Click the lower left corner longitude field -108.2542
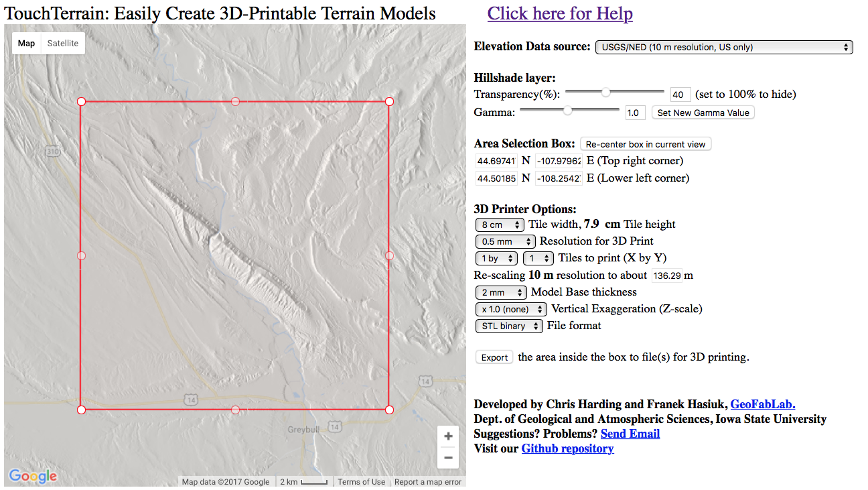Image resolution: width=868 pixels, height=490 pixels. click(x=559, y=178)
